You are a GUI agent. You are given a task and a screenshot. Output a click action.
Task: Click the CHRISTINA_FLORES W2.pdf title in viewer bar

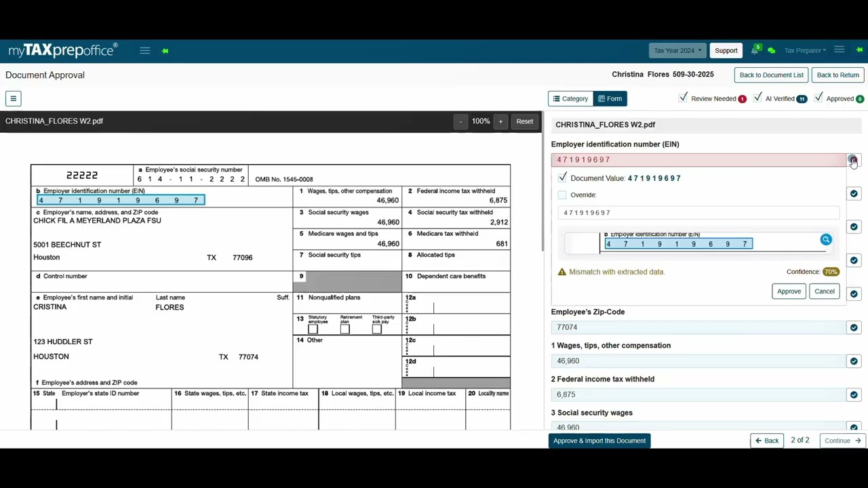click(54, 121)
